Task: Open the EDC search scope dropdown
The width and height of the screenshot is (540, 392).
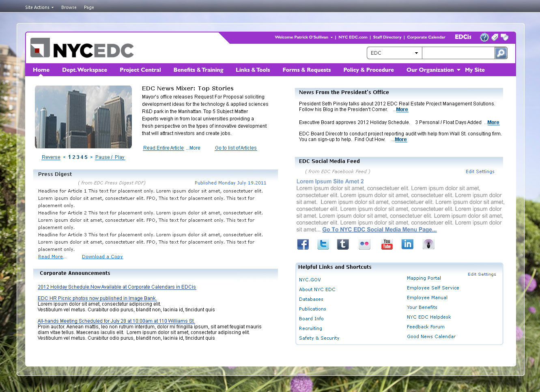Action: (x=394, y=53)
